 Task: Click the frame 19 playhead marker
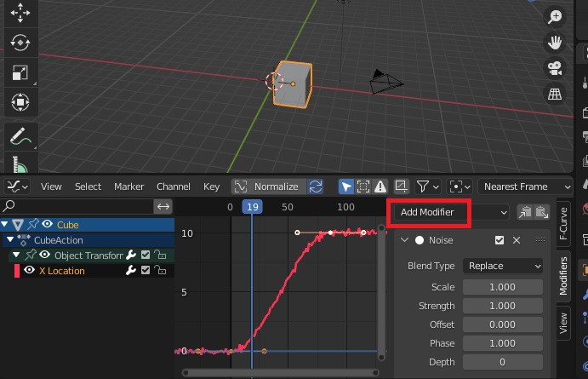coord(252,207)
